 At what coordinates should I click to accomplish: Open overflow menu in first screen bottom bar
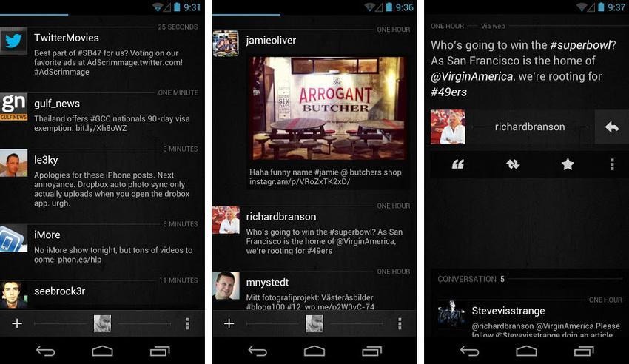point(188,323)
